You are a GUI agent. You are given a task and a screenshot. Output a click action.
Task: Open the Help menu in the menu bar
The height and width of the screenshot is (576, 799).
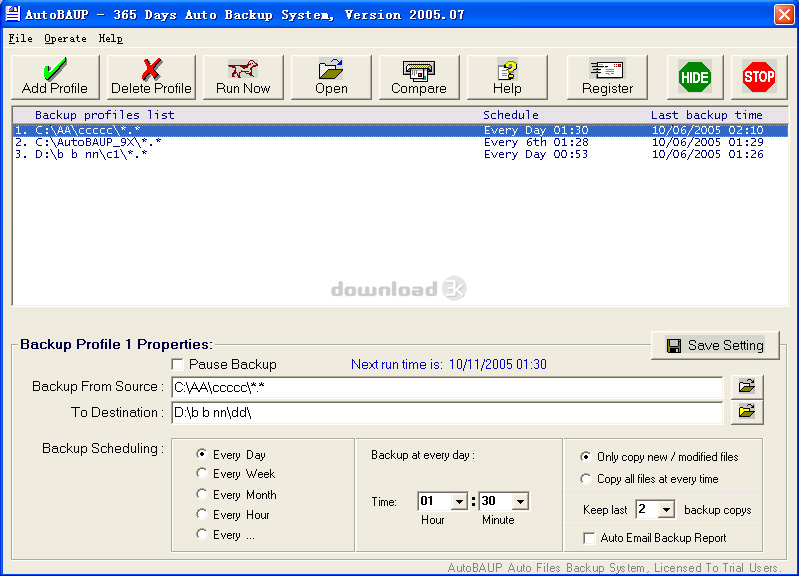[111, 39]
